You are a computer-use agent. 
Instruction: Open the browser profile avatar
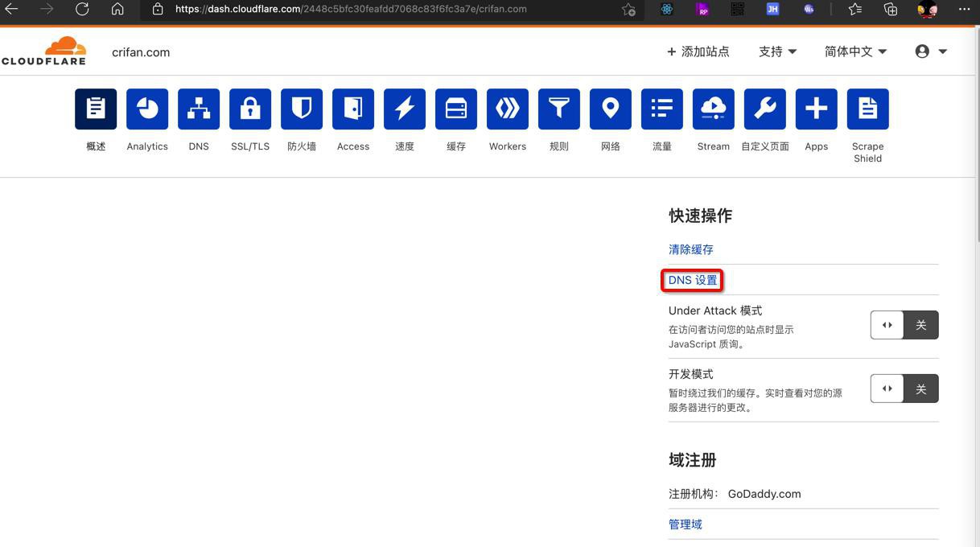[x=928, y=9]
